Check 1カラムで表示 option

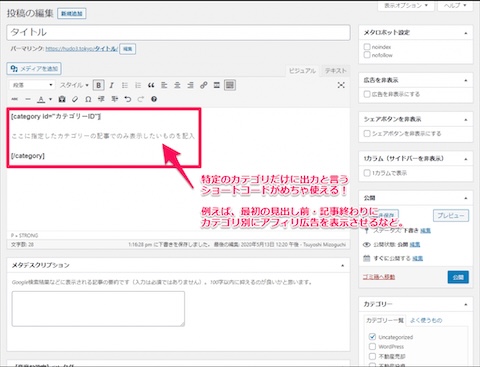pos(367,173)
